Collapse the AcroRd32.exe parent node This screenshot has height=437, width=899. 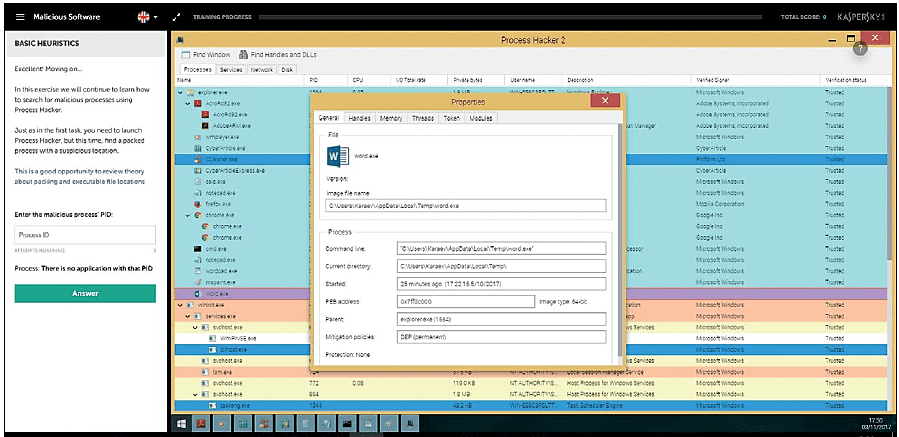click(x=187, y=103)
